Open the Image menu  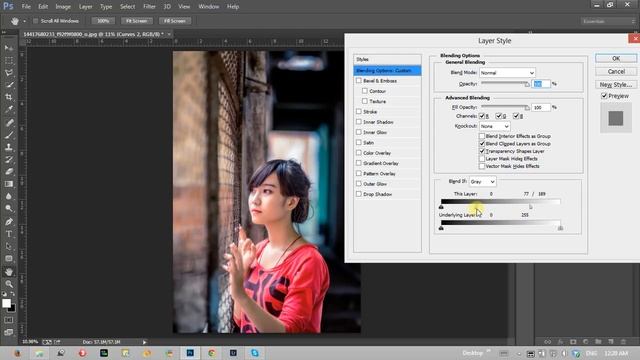[x=63, y=7]
